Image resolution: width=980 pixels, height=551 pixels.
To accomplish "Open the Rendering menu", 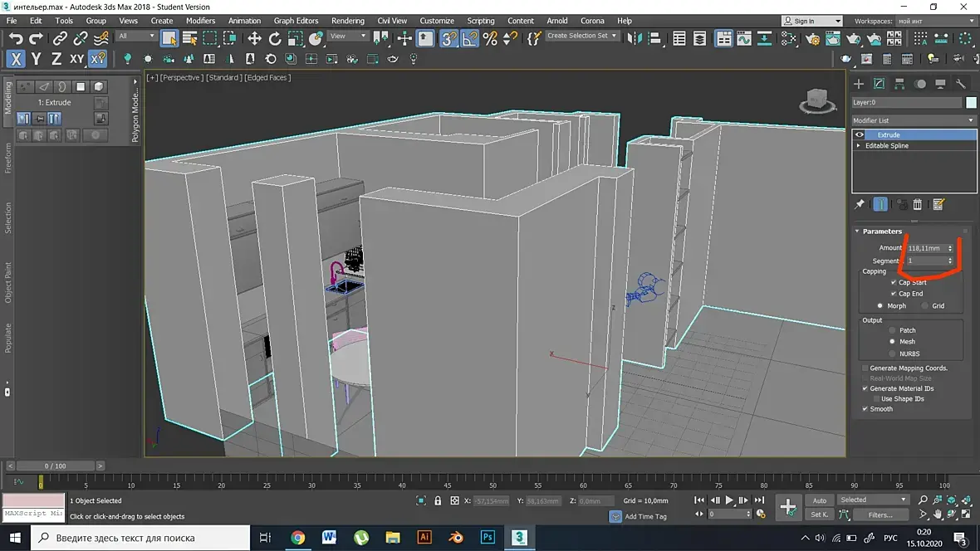I will click(x=347, y=21).
